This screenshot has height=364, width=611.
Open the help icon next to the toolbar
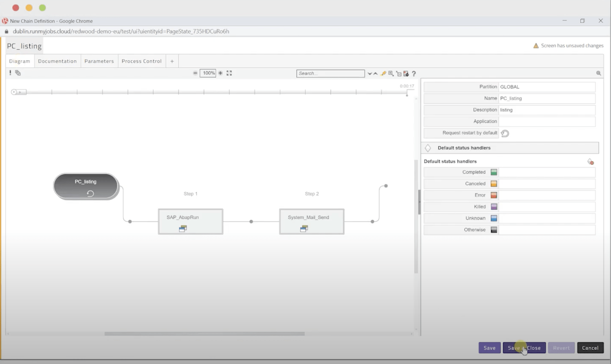[x=414, y=74]
